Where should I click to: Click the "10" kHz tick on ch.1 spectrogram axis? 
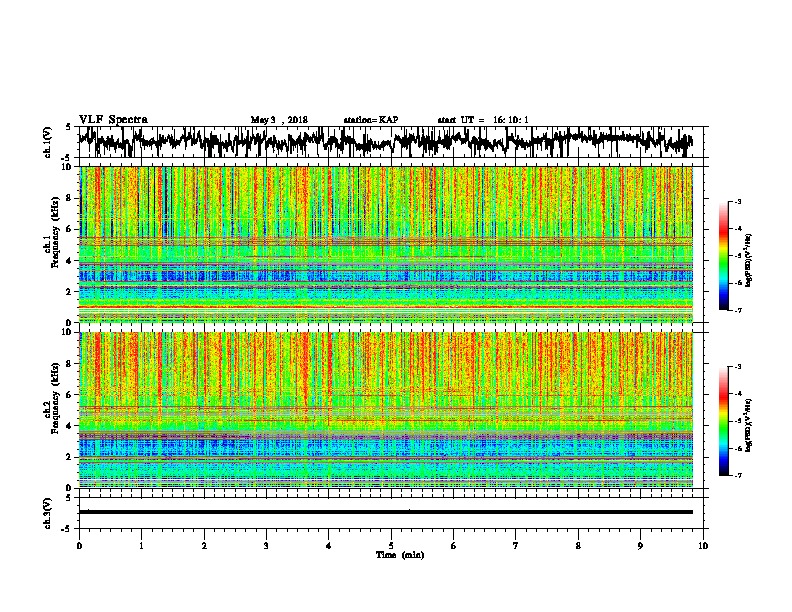click(x=69, y=167)
